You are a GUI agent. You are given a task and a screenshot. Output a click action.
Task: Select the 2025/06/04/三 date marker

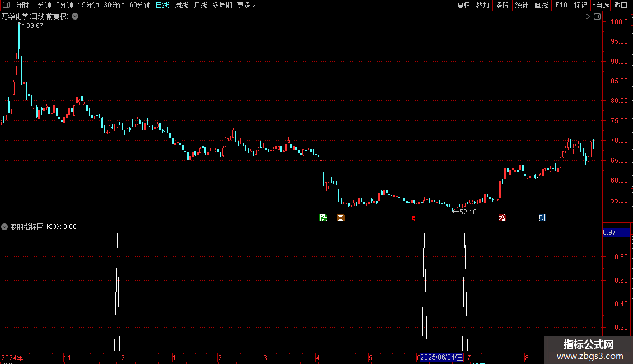[441, 357]
